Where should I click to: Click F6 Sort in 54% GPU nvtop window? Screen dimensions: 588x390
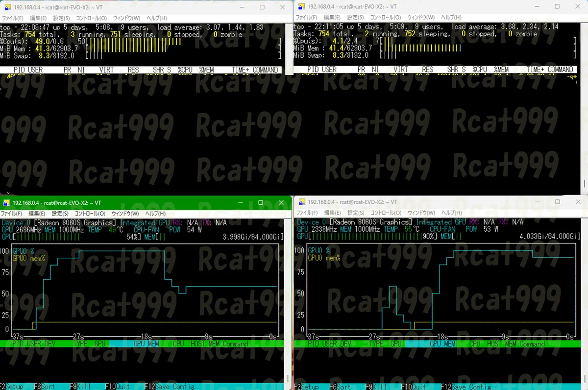click(x=44, y=387)
